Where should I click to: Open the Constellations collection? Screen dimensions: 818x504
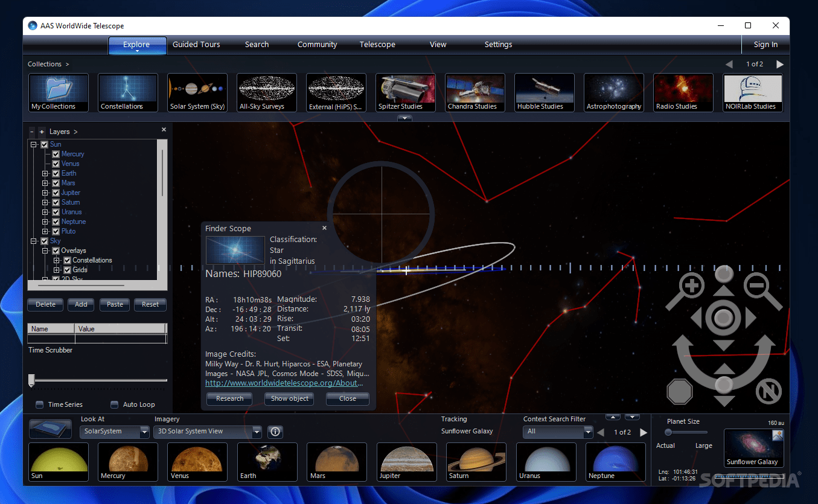(x=128, y=93)
